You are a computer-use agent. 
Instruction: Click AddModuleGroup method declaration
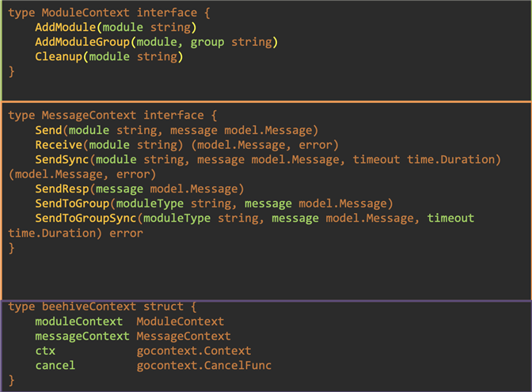click(x=157, y=42)
